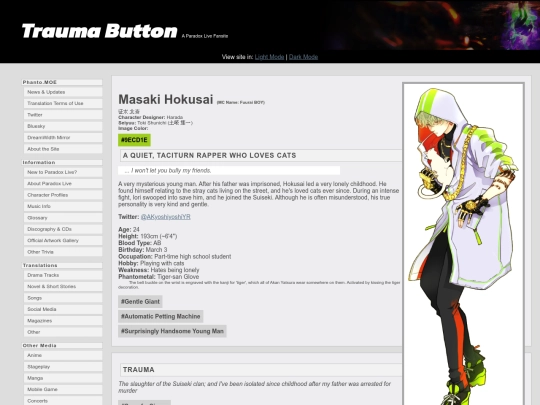Open the Stageplay media page
This screenshot has width=540, height=405.
click(x=63, y=366)
